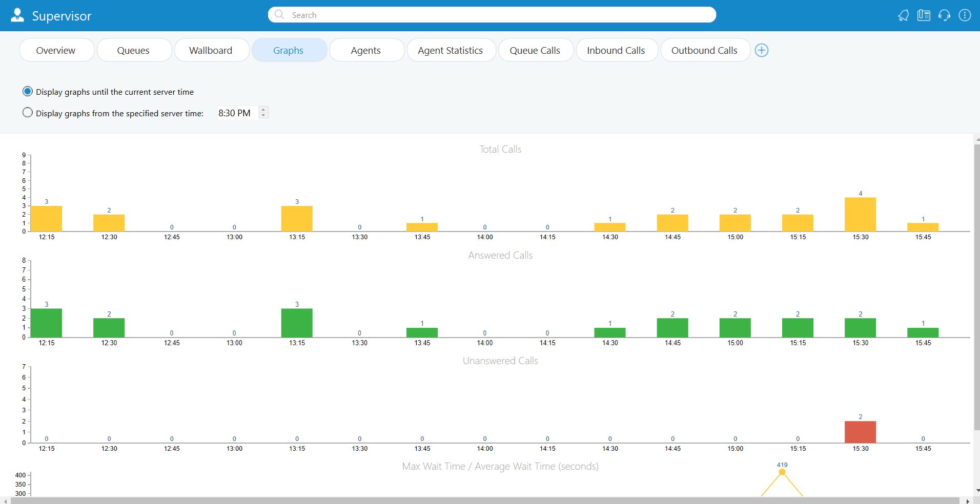Click the 12:45 label under Total Calls
Viewport: 980px width, 504px height.
(172, 237)
